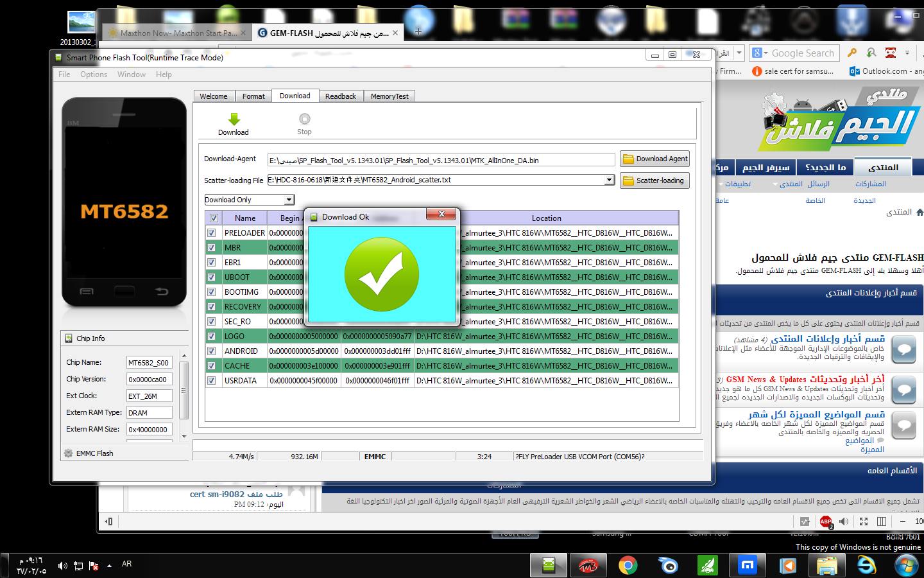Click the sidebar toggle icon at Maxthon bottom-left
The width and height of the screenshot is (924, 578).
pos(109,521)
